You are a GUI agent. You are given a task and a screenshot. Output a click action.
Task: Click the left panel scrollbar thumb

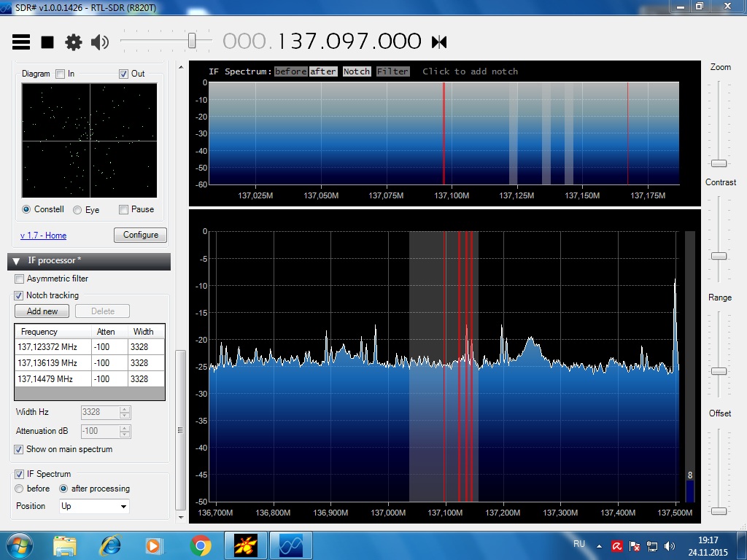[x=181, y=429]
